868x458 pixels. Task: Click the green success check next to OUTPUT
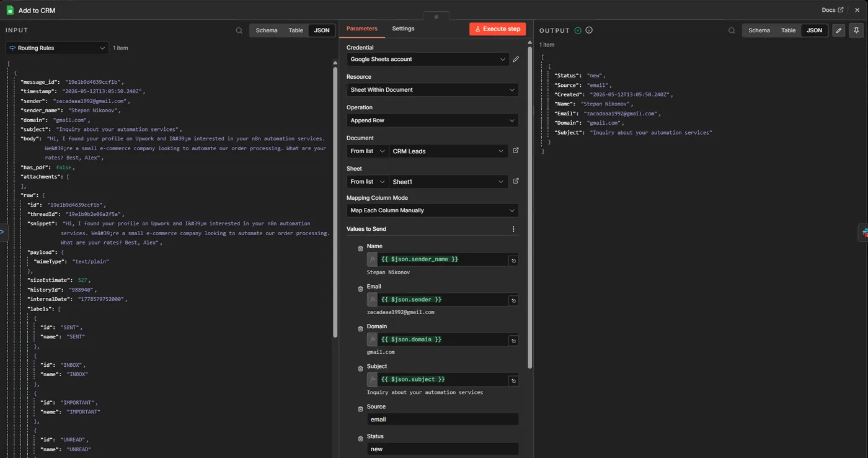[x=578, y=30]
